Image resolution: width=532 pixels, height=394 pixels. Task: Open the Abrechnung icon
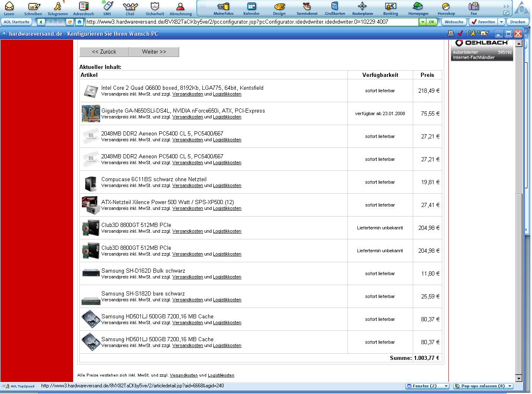[x=180, y=6]
